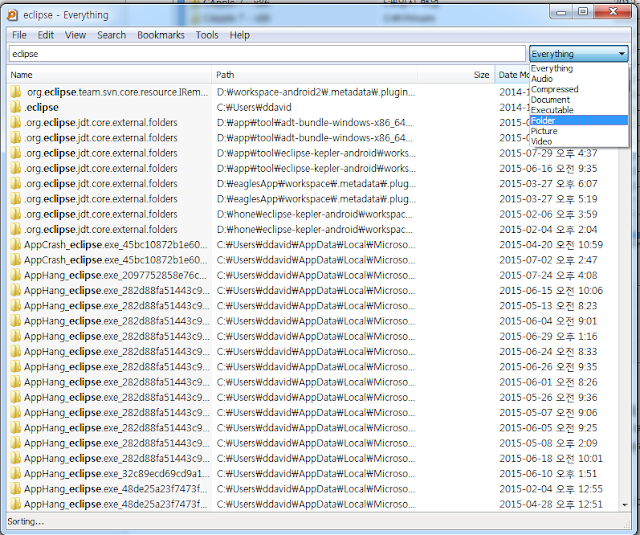Image resolution: width=640 pixels, height=535 pixels.
Task: Click the date 2015-06-24 오전 8:33
Action: (x=548, y=352)
